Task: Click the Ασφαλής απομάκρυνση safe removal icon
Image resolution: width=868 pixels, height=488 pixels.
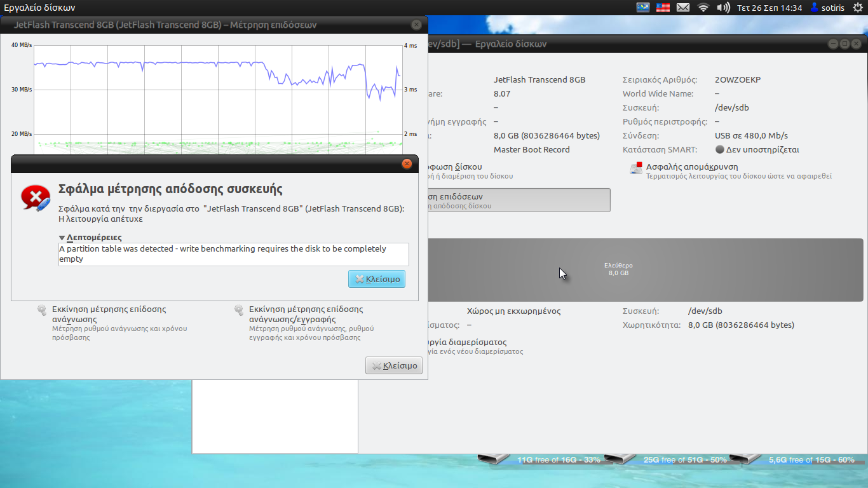Action: coord(636,168)
